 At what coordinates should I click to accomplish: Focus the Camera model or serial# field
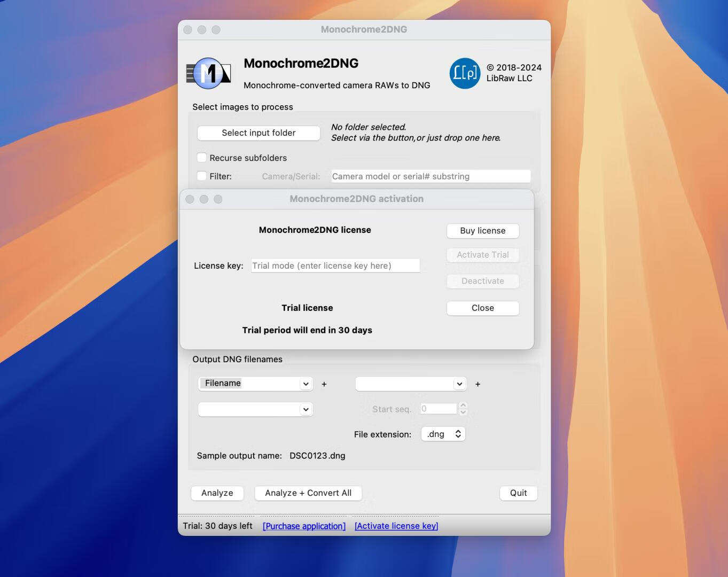point(431,176)
